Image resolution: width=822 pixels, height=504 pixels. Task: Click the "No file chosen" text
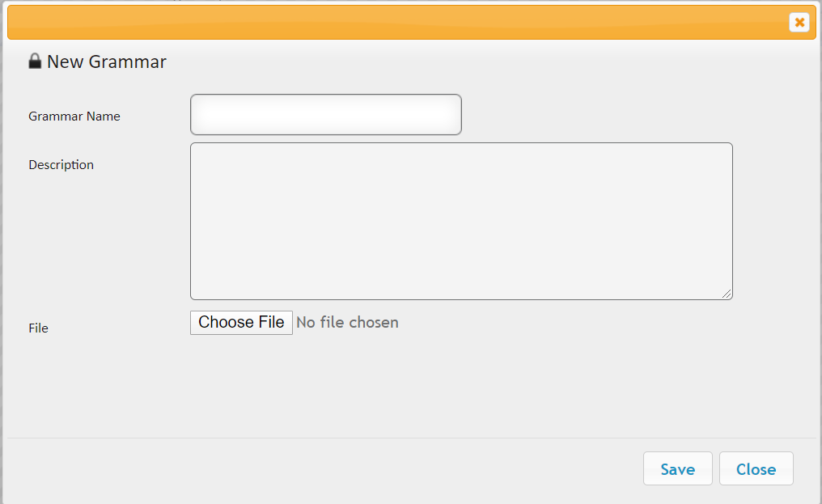pos(347,323)
